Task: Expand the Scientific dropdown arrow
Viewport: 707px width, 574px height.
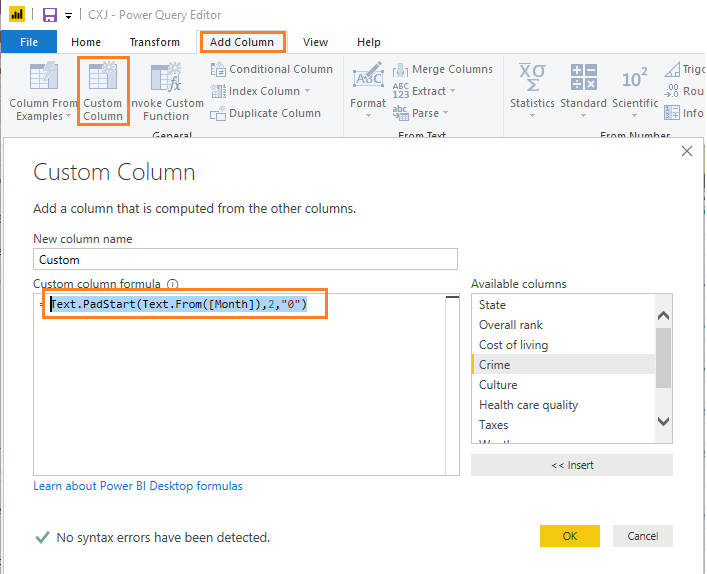Action: [634, 116]
